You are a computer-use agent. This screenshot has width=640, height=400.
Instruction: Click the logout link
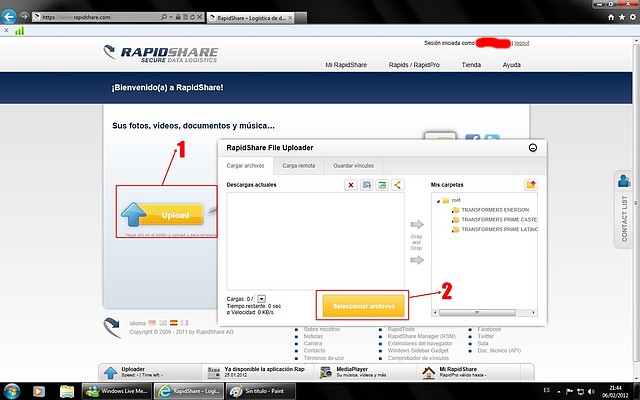[522, 43]
